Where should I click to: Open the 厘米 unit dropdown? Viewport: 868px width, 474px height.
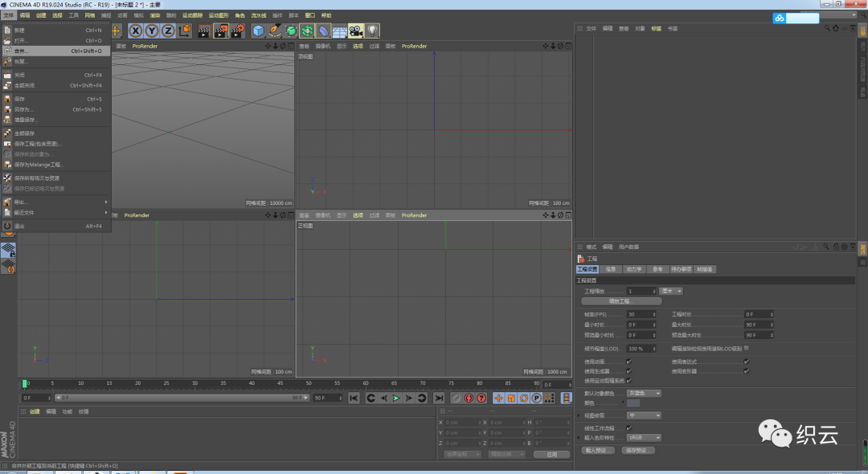coord(670,291)
